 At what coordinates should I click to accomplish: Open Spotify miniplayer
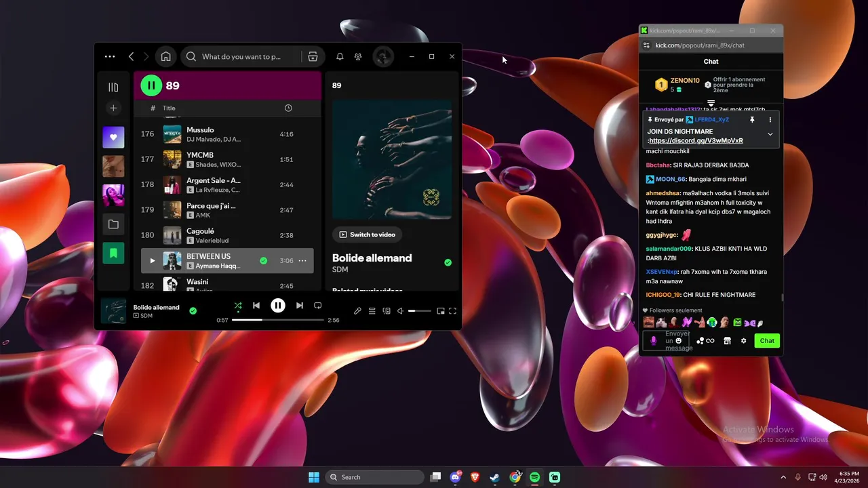(x=441, y=311)
